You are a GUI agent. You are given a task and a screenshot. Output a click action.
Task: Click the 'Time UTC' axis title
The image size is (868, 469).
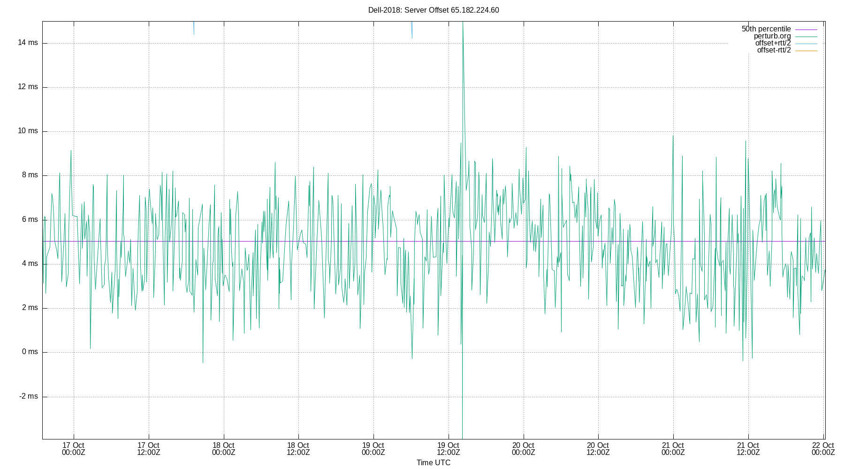click(434, 462)
